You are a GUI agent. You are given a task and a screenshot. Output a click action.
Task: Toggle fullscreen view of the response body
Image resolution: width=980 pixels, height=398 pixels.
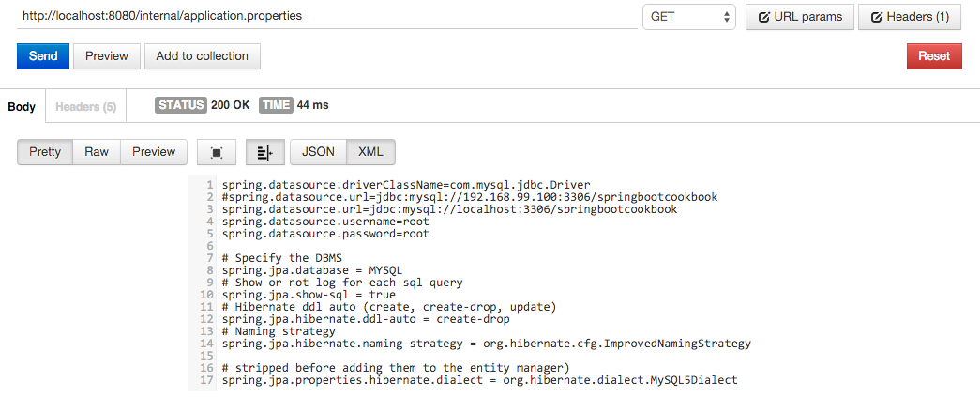[x=217, y=152]
